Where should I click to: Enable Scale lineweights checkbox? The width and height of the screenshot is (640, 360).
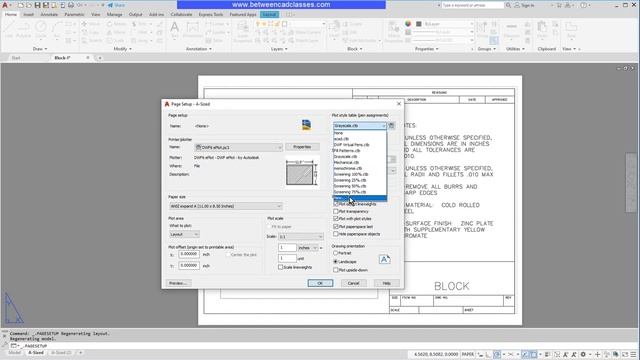point(280,267)
